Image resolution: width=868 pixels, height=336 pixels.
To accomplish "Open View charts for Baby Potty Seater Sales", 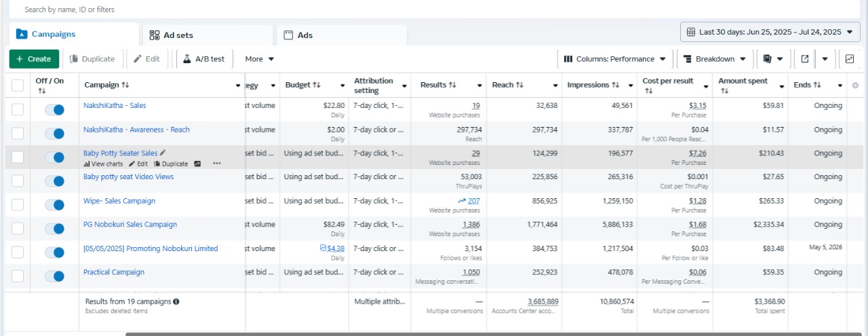I will tap(103, 164).
